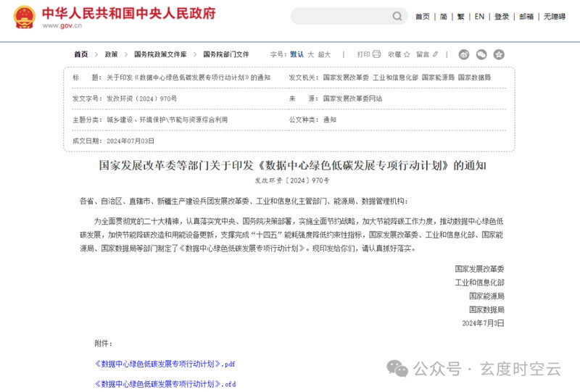Share the page via WeChat icon
Viewport: 580px width, 392px height.
[481, 54]
